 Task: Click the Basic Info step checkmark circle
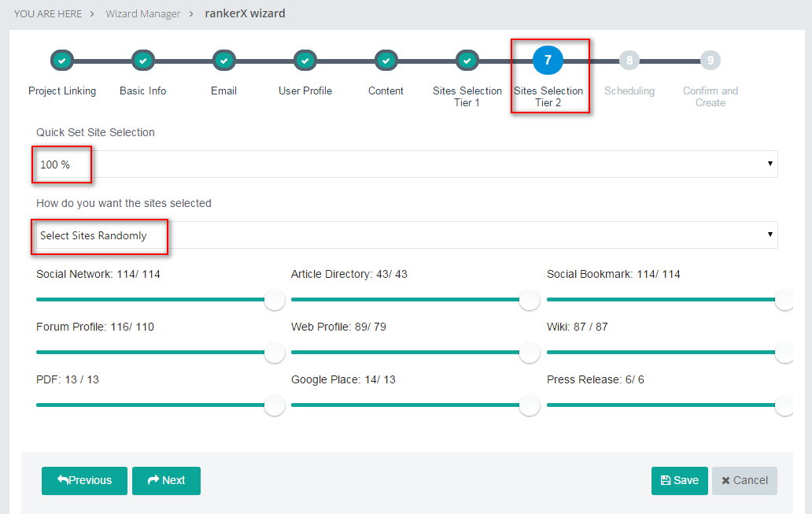coord(143,61)
